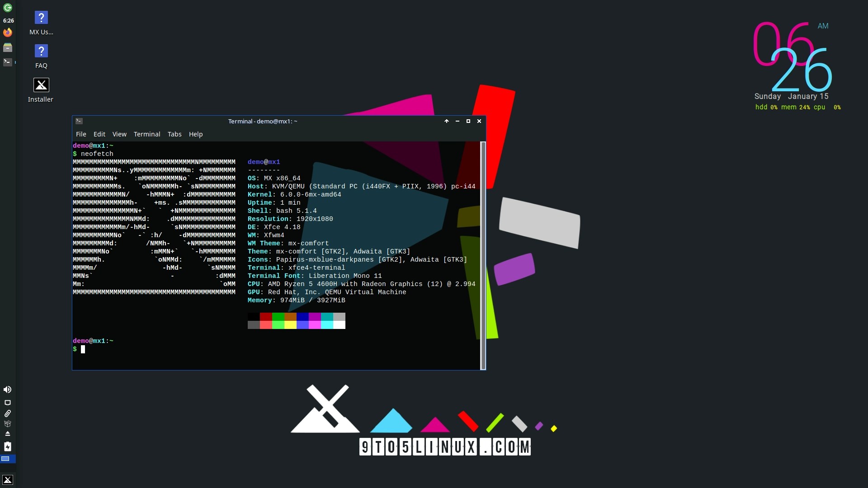Click the eject removable media icon

(x=8, y=434)
